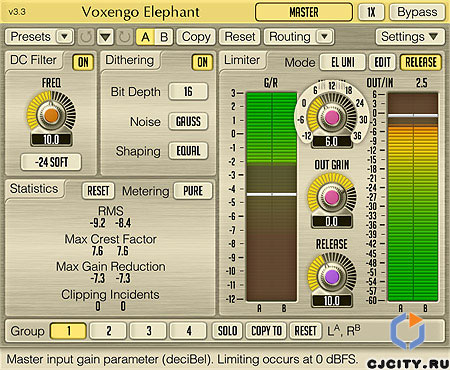Screen dimensions: 450x370
Task: Click the Statistics panel tab label
Action: point(34,189)
